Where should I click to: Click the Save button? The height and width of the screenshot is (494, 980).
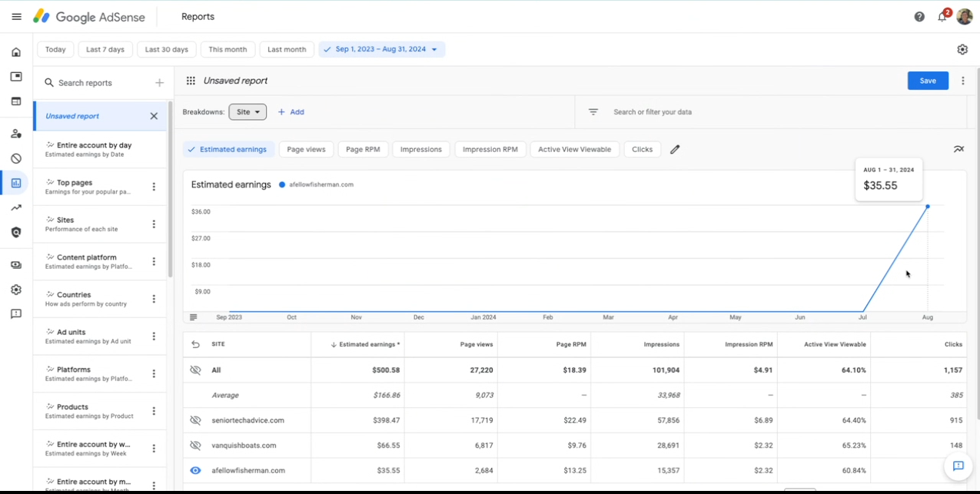click(x=928, y=81)
